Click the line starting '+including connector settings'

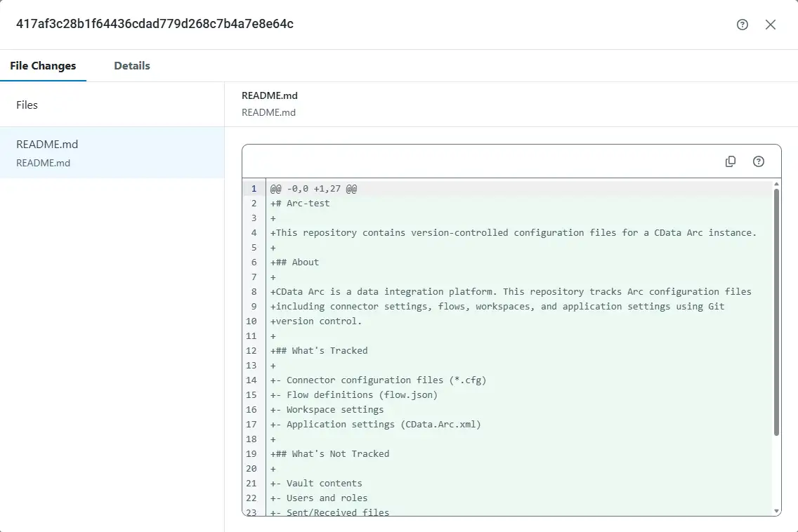pyautogui.click(x=497, y=307)
